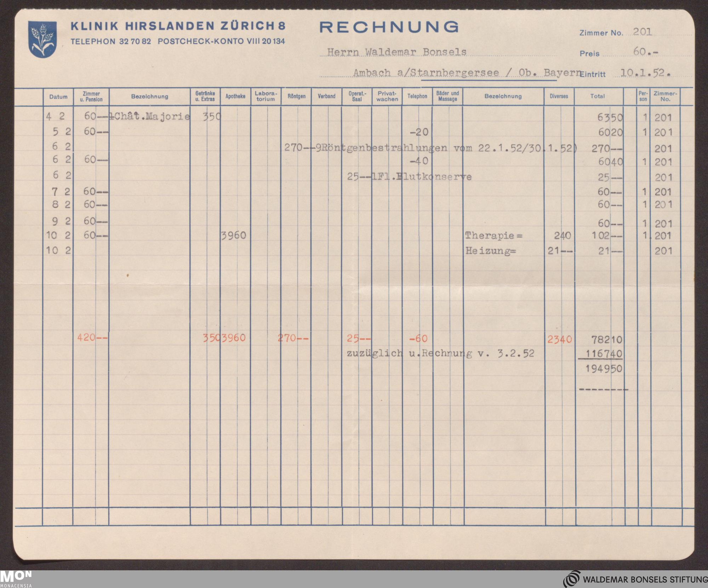Click the "Röntgen" column header
This screenshot has width=708, height=588.
pyautogui.click(x=297, y=96)
